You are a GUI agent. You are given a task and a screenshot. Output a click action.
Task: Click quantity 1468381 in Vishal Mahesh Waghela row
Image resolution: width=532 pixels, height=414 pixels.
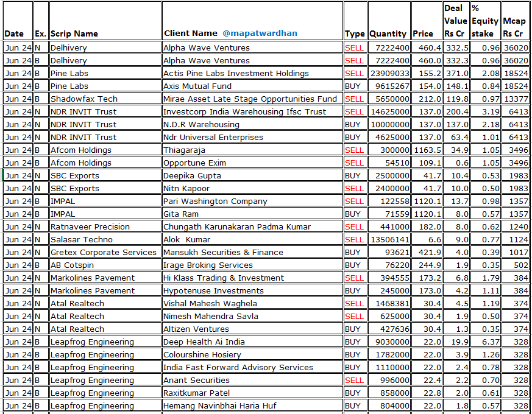pyautogui.click(x=389, y=303)
